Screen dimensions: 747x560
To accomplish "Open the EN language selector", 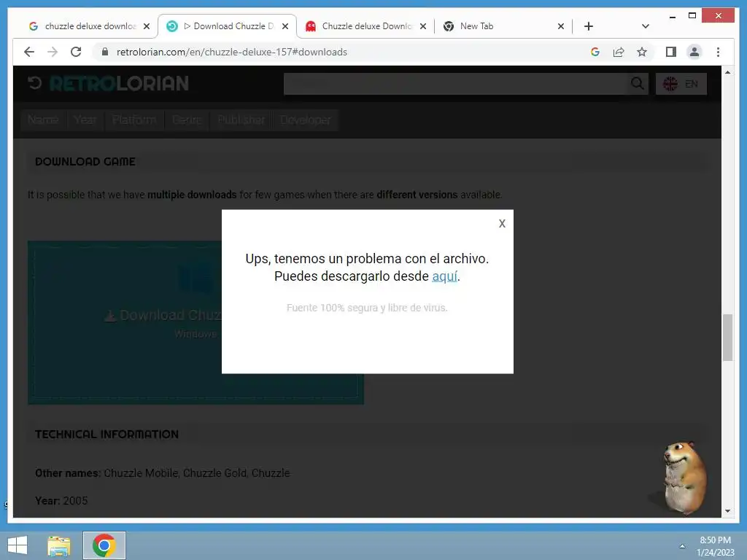I will (x=681, y=84).
